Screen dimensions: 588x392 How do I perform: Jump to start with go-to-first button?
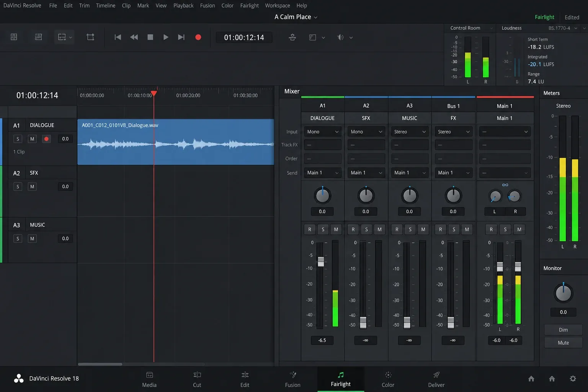(x=118, y=37)
